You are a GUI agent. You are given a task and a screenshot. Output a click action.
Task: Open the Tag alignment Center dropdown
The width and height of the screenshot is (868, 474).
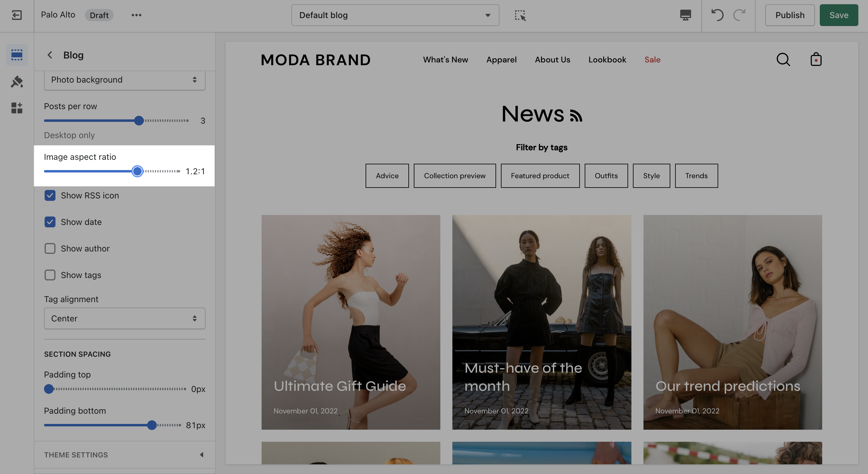coord(124,319)
